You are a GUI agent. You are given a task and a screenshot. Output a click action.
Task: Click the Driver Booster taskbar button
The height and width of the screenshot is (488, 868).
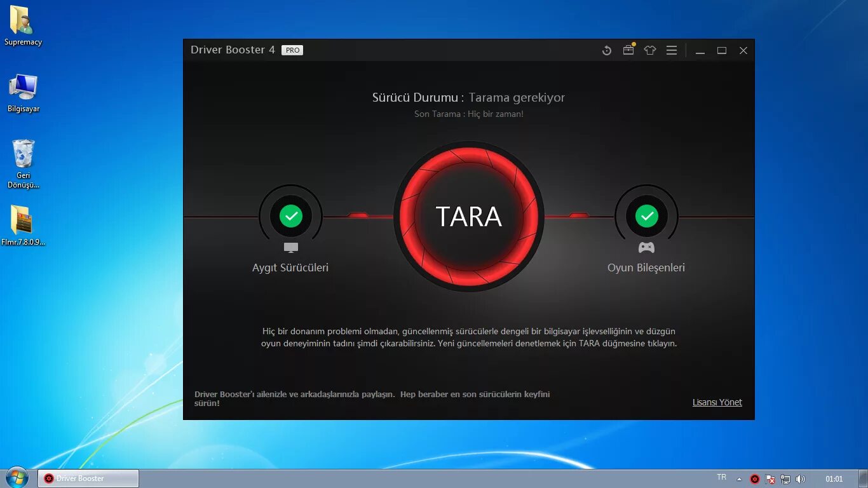88,478
